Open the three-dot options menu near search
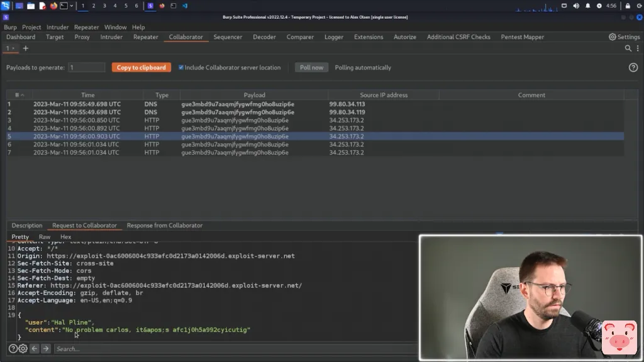Image resolution: width=644 pixels, height=362 pixels. (636, 48)
